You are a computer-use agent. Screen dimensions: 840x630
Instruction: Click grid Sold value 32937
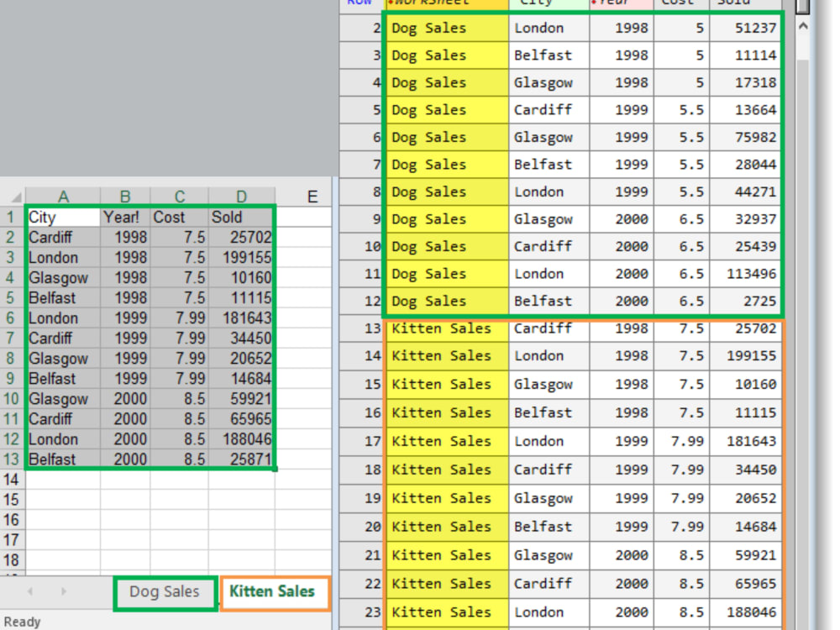pos(744,219)
